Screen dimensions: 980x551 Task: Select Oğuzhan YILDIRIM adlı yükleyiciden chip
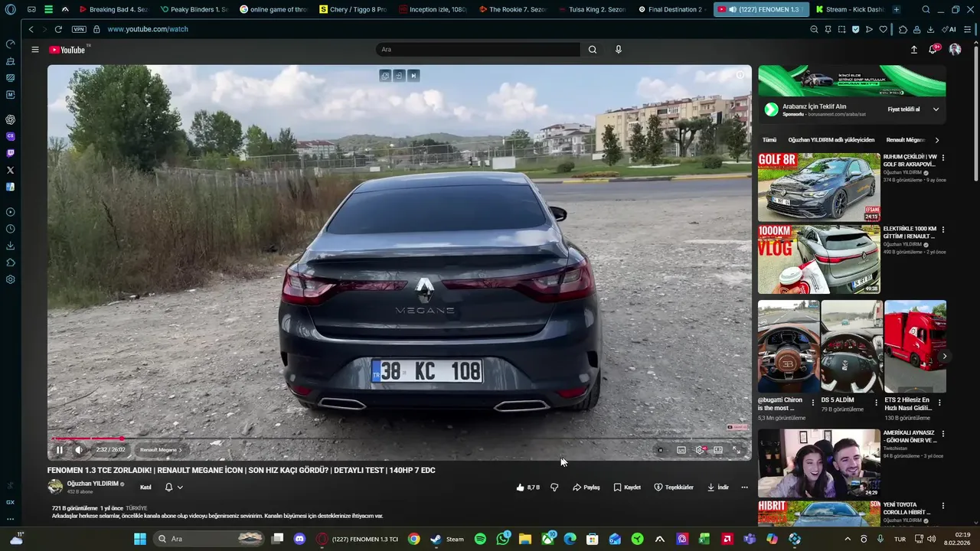831,140
